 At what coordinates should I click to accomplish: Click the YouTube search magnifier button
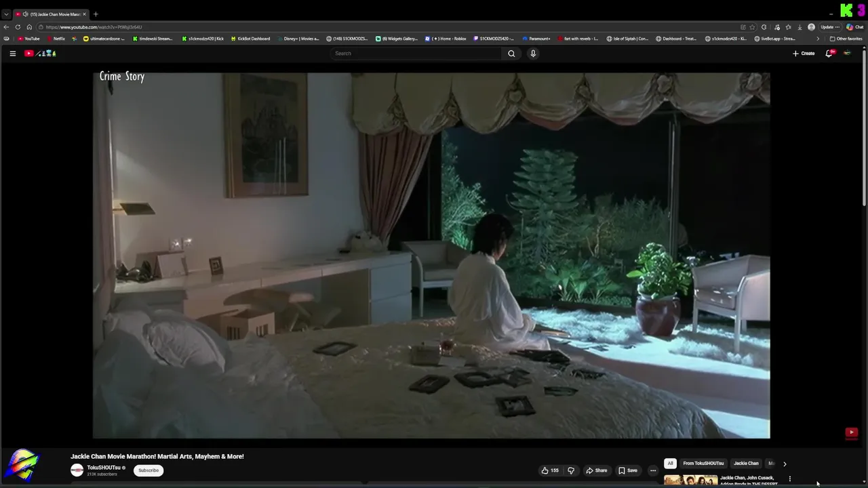point(511,54)
